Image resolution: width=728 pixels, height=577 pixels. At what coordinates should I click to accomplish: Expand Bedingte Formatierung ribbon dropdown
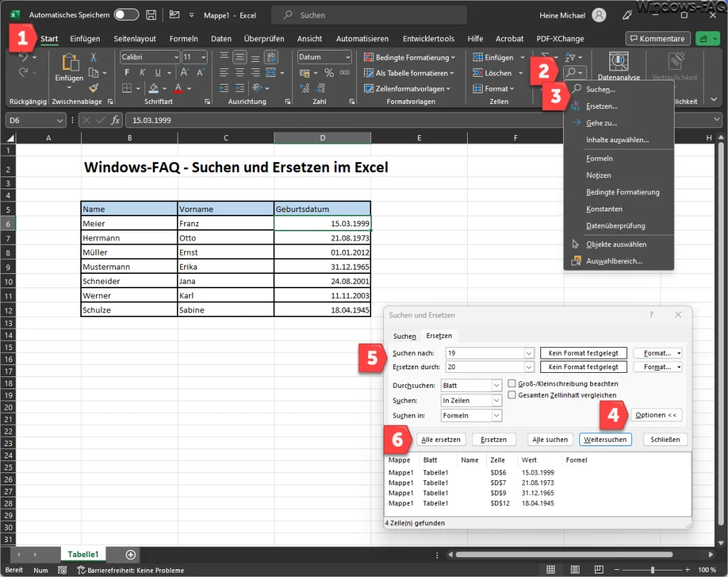click(x=409, y=57)
